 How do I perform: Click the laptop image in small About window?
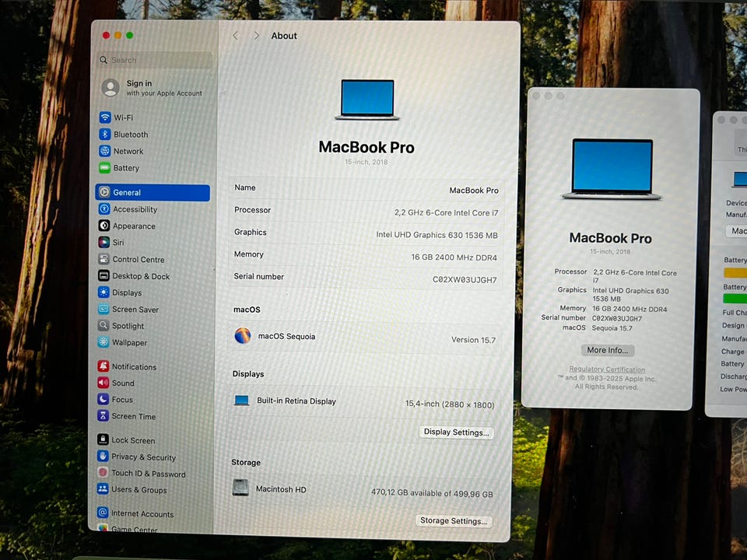click(612, 169)
